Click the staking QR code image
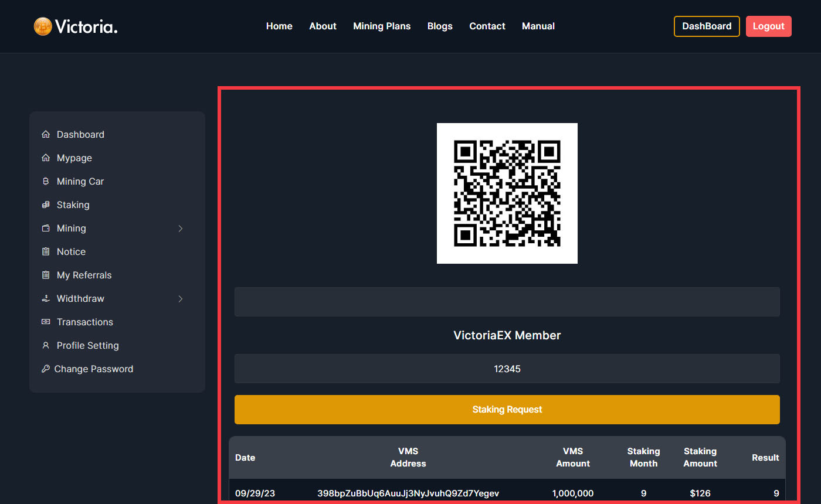This screenshot has height=504, width=821. point(507,193)
